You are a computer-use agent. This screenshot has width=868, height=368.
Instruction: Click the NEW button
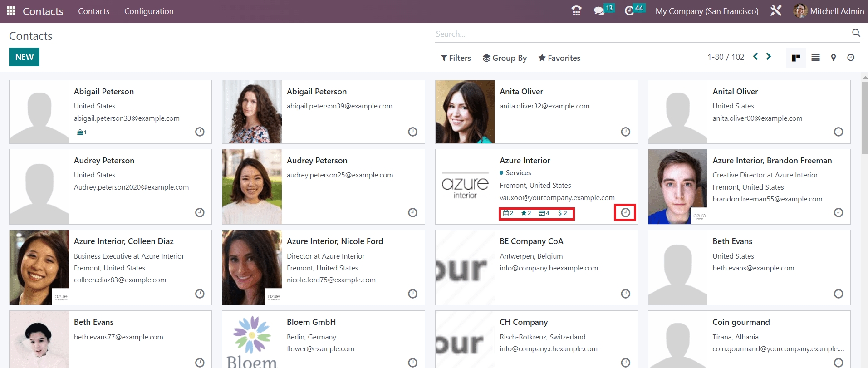tap(24, 57)
